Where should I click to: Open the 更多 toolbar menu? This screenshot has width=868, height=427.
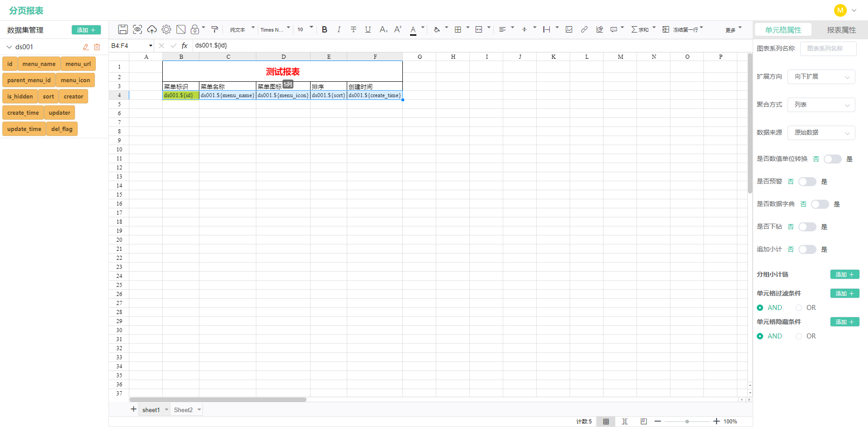tap(733, 30)
